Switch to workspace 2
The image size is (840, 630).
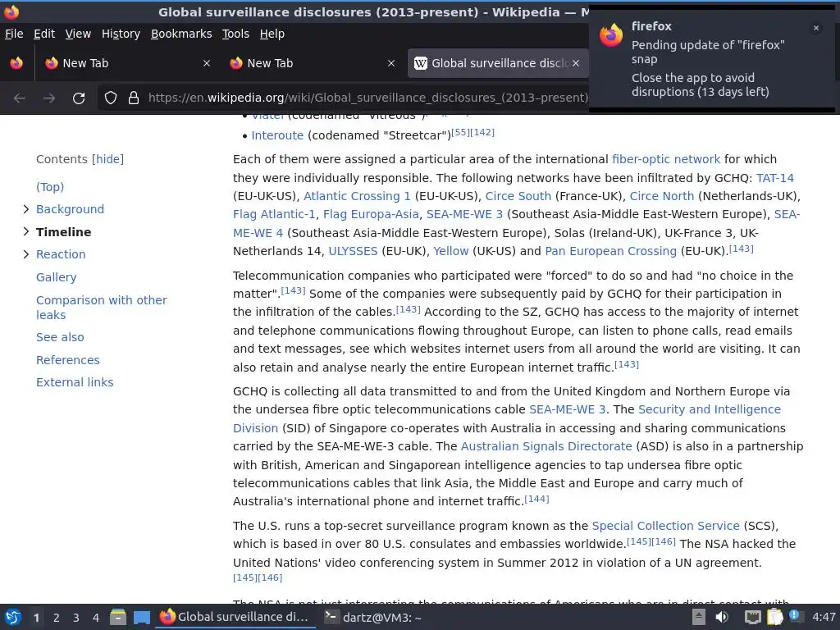tap(57, 618)
